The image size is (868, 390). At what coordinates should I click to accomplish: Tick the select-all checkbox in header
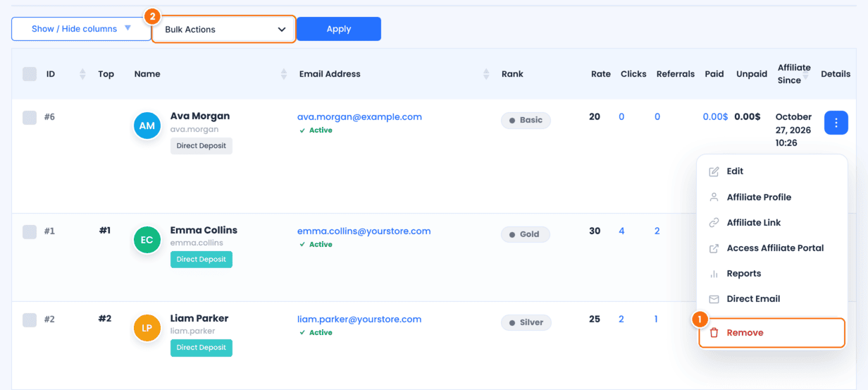pos(30,74)
